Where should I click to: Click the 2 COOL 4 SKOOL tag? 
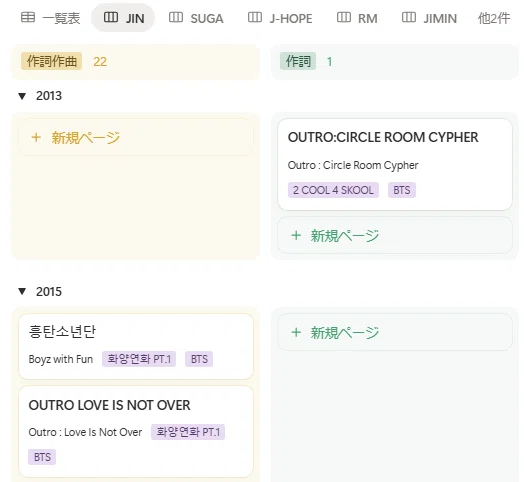coord(333,190)
